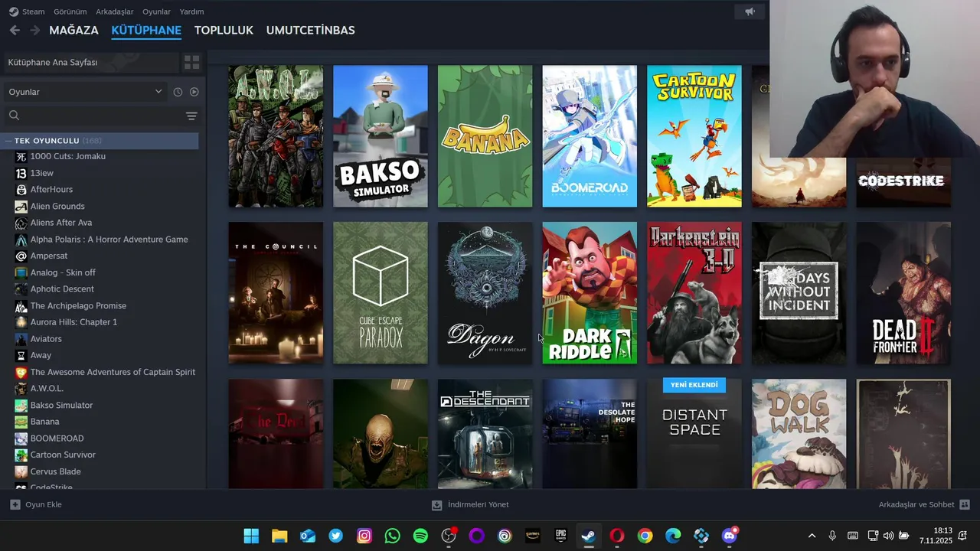Open the Arkadaşlar menu
Viewport: 980px width, 551px height.
(115, 11)
